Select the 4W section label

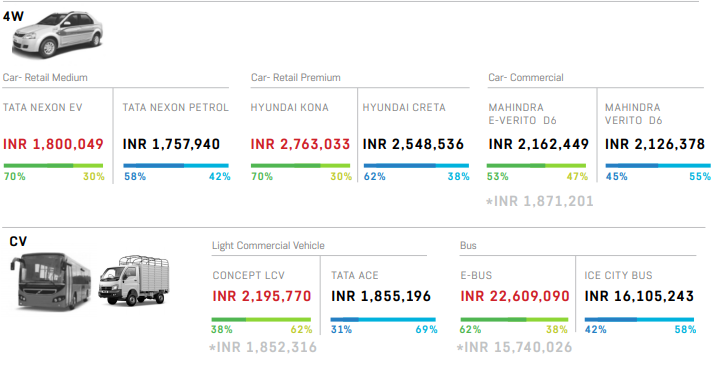click(13, 17)
